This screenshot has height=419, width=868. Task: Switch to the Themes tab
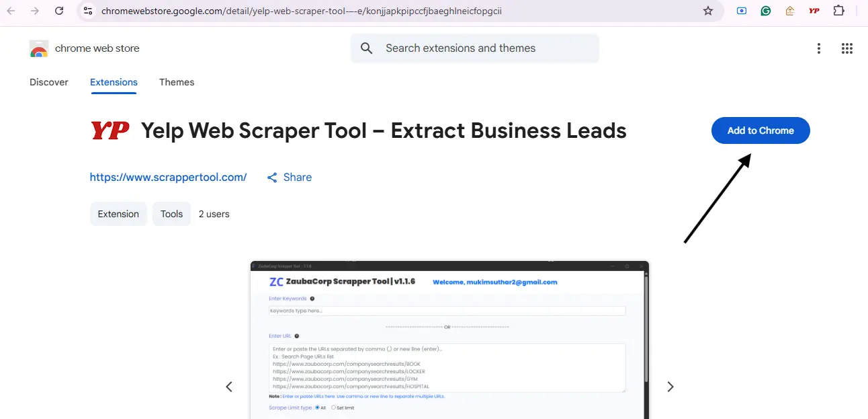tap(176, 81)
